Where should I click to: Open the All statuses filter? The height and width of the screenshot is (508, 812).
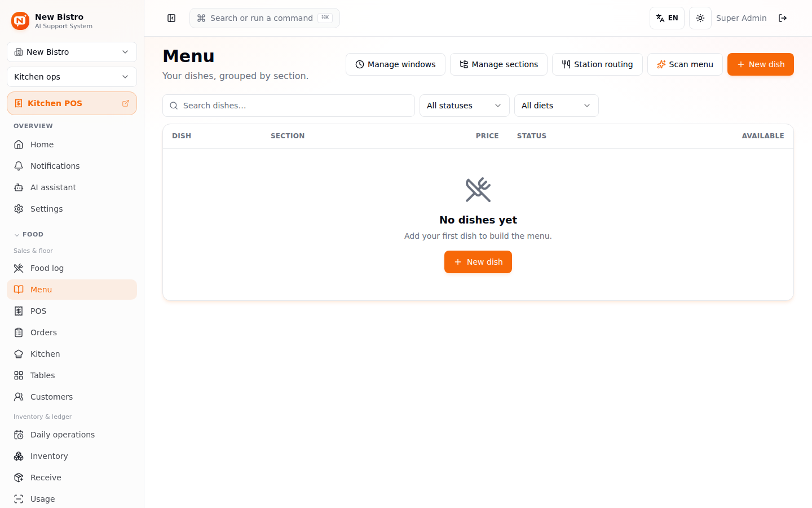(465, 106)
